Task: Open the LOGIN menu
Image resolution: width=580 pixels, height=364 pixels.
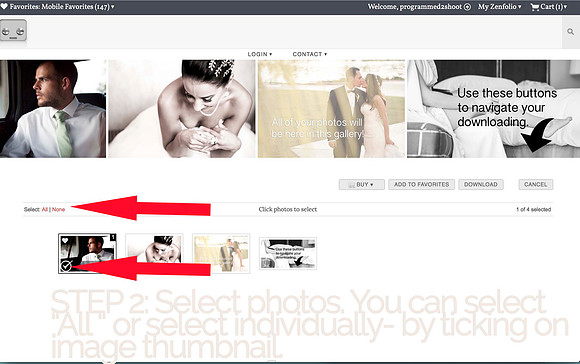Action: 260,54
